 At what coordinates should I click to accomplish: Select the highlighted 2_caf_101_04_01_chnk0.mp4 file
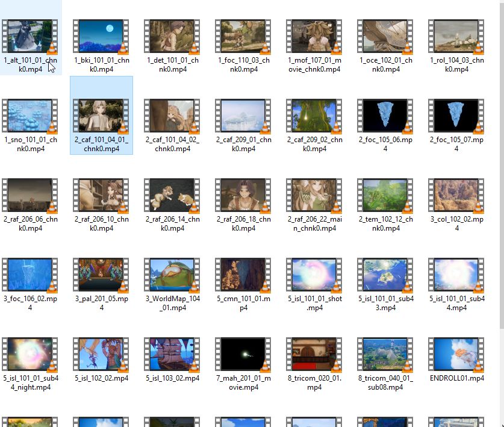tap(101, 116)
